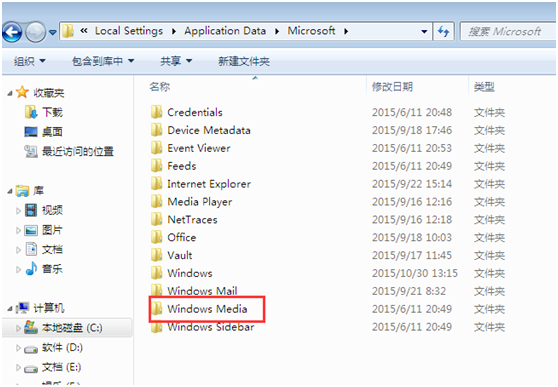The width and height of the screenshot is (558, 387).
Task: Select the 本地磁盘 (C:) drive icon
Action: pos(31,327)
